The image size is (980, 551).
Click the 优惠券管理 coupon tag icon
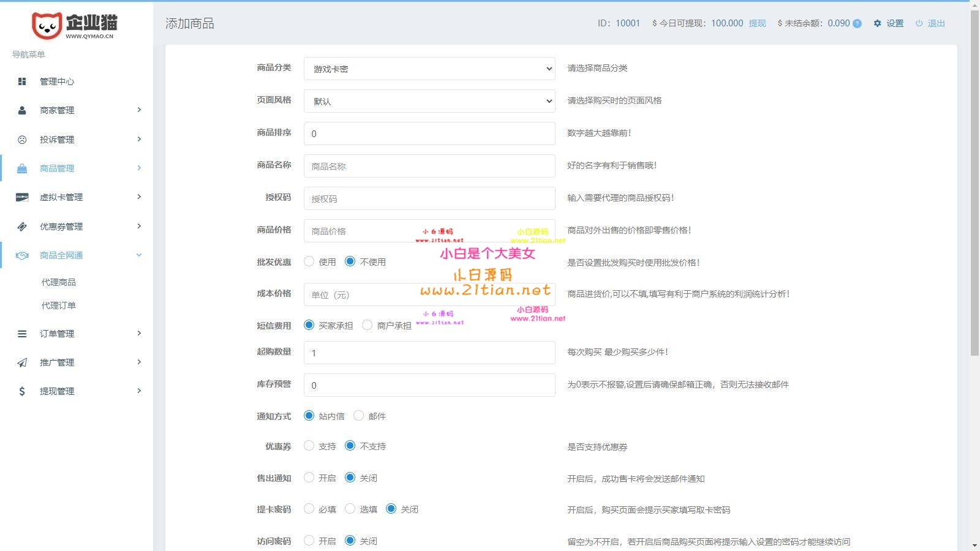pos(23,226)
